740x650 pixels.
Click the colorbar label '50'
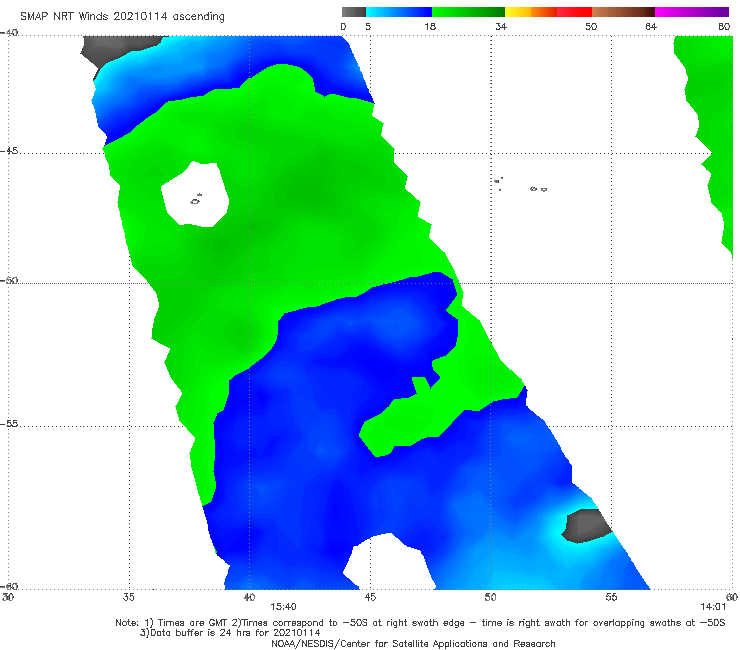click(x=591, y=27)
